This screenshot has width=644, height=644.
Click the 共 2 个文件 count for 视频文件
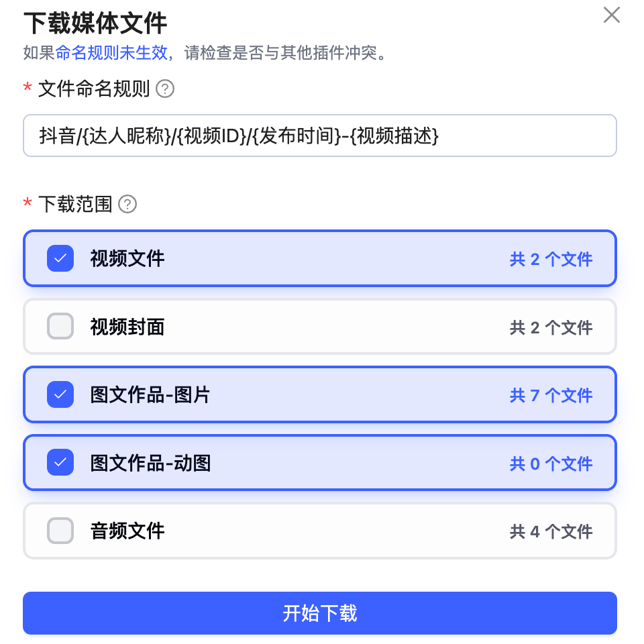(551, 258)
